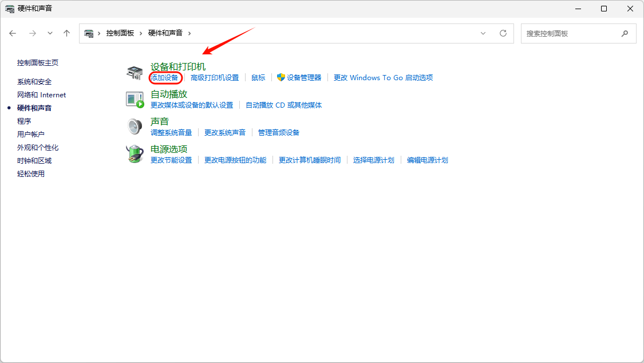Image resolution: width=644 pixels, height=363 pixels.
Task: Open 时钟和区域 in sidebar
Action: (x=34, y=160)
